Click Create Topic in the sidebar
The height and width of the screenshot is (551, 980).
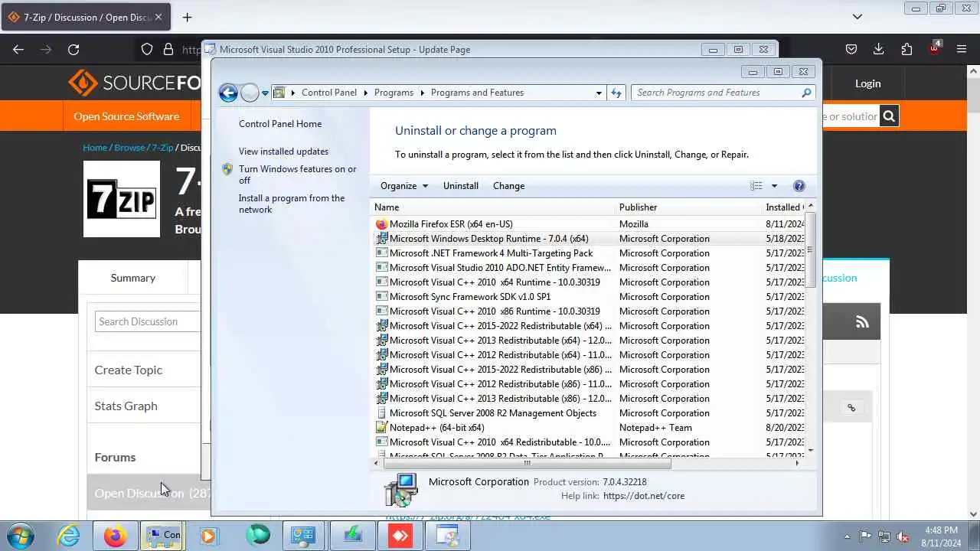pyautogui.click(x=129, y=370)
